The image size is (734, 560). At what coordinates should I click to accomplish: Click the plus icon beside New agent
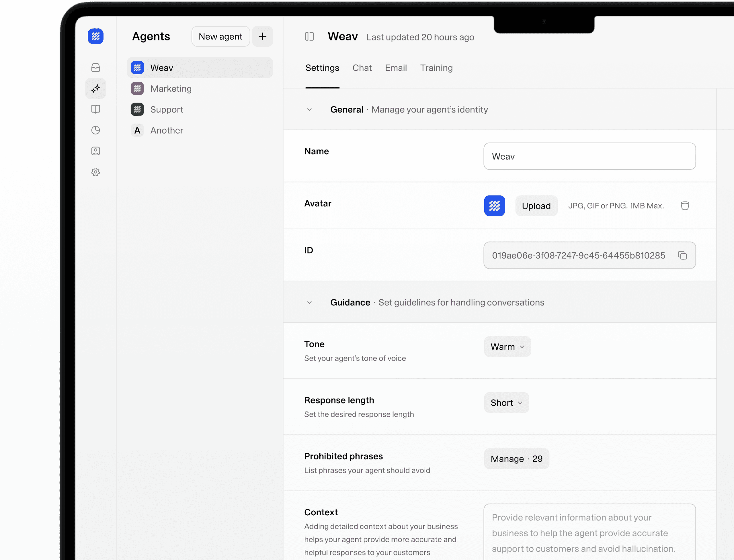pos(262,36)
